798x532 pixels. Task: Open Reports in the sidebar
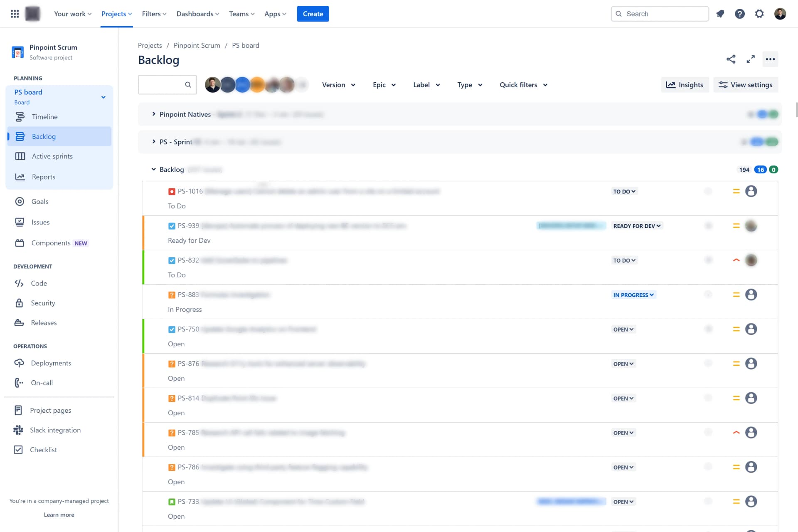coord(59,177)
